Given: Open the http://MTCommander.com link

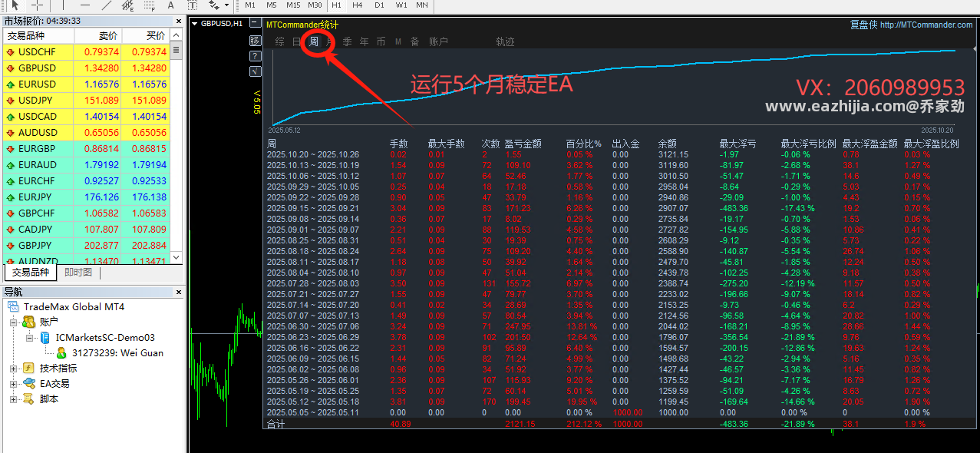Looking at the screenshot, I should [926, 25].
